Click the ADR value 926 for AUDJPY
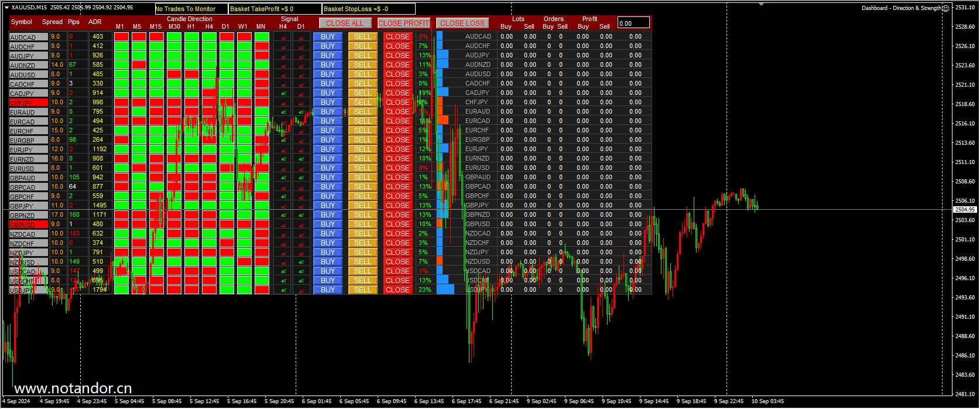Screen dimensions: 980x409 pyautogui.click(x=98, y=55)
